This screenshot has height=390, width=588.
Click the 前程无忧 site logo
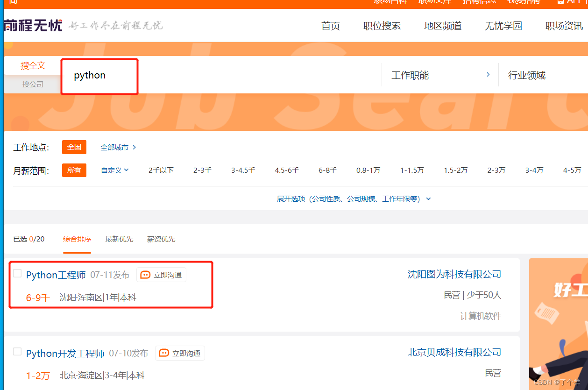pos(34,25)
